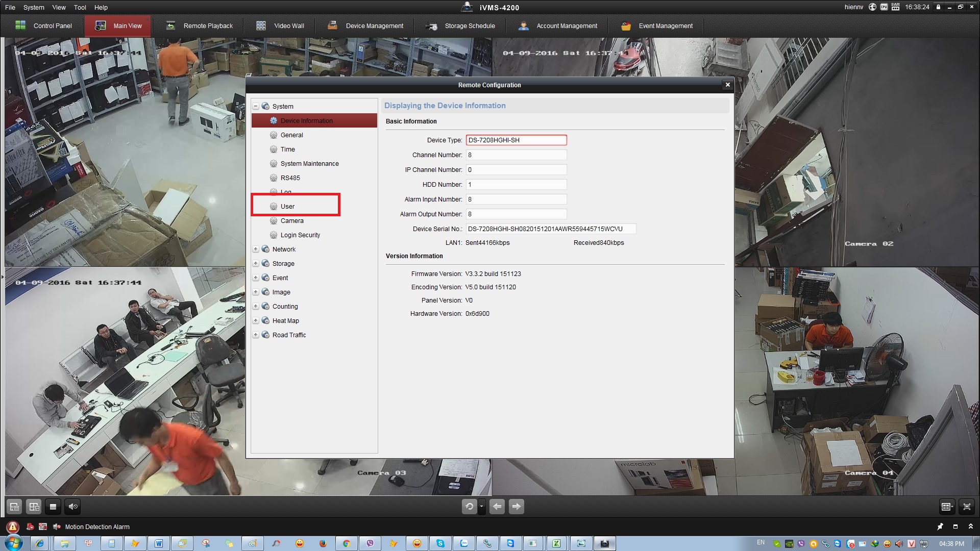Switch to full screen view
The image size is (980, 551).
tap(967, 507)
